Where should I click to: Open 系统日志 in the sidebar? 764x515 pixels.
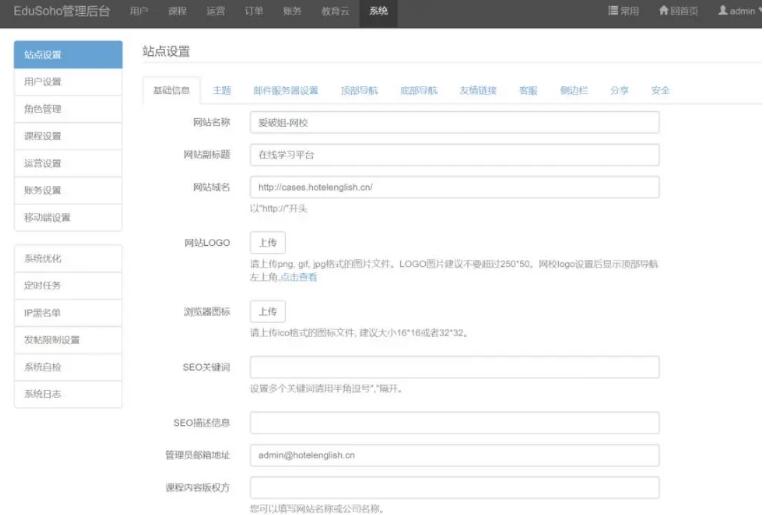pyautogui.click(x=68, y=394)
